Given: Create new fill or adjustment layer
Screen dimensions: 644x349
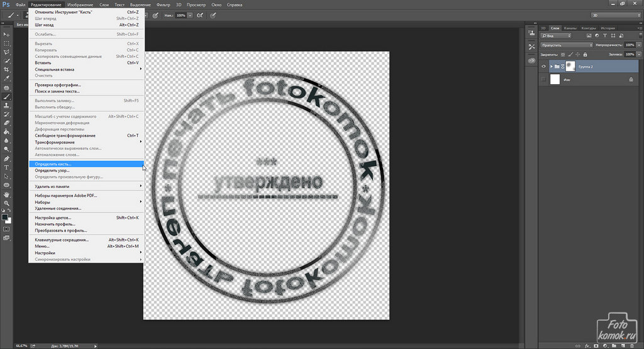Looking at the screenshot, I should pos(605,346).
